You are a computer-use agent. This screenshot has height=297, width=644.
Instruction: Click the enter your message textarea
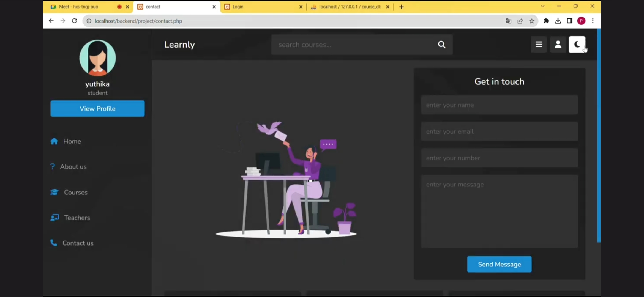click(499, 211)
